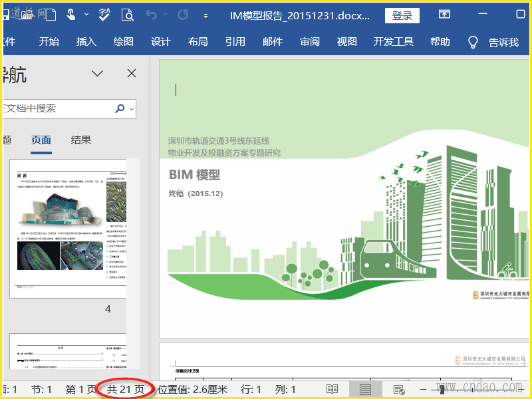Open the 开发工具 ribbon tab
The width and height of the screenshot is (532, 399).
click(393, 42)
